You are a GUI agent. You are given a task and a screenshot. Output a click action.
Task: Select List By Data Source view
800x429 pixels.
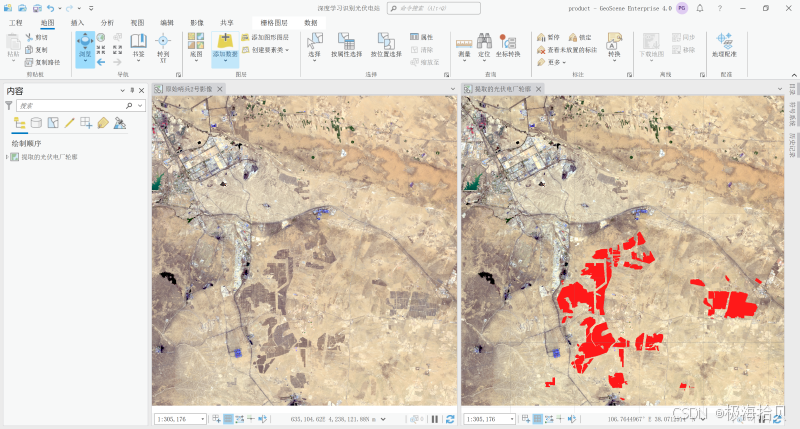36,123
